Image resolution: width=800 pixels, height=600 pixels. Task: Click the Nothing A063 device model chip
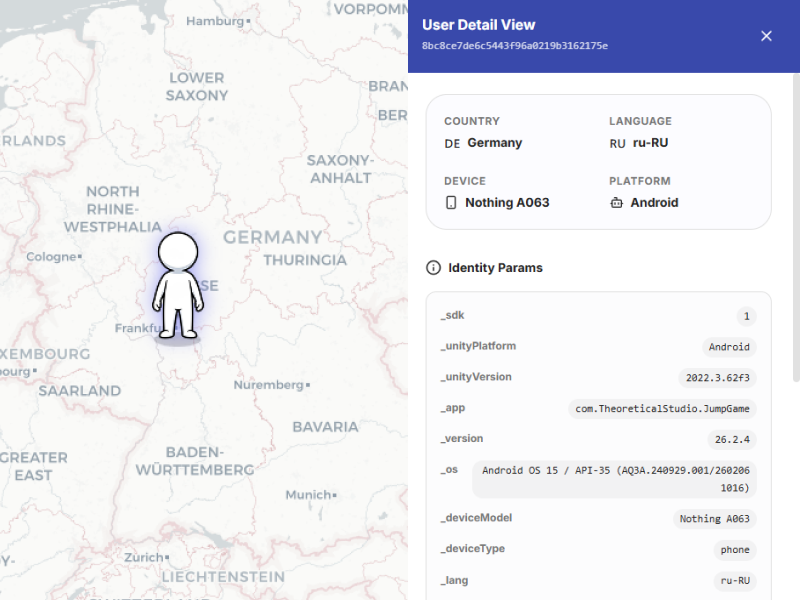coord(714,518)
